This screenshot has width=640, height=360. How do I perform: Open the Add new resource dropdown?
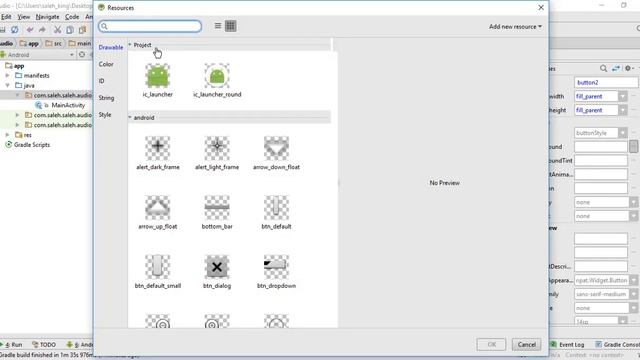tap(515, 27)
